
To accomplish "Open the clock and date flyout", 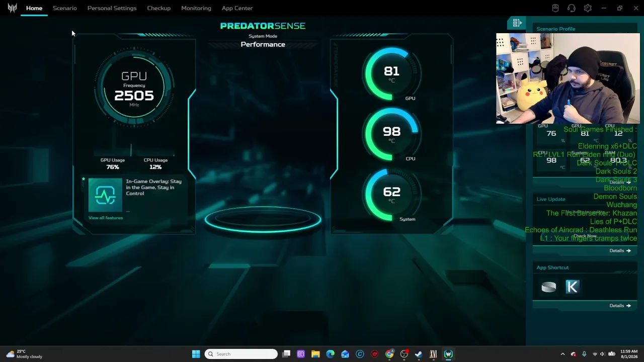I will 629,354.
